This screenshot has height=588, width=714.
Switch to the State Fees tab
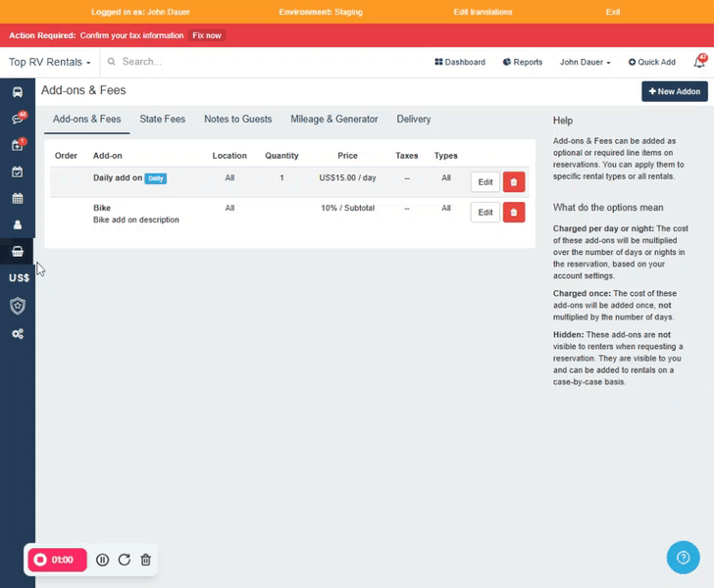(162, 120)
